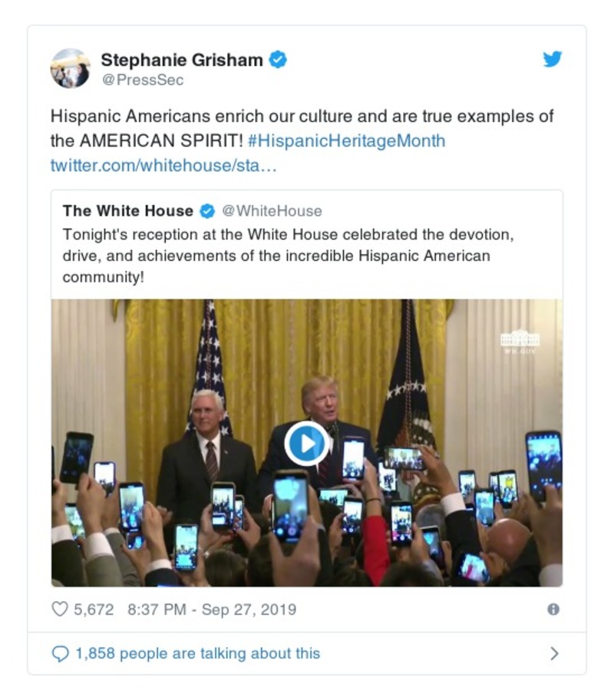The height and width of the screenshot is (700, 614).
Task: Click Stephanie Grisham's verified badge
Action: [x=278, y=59]
